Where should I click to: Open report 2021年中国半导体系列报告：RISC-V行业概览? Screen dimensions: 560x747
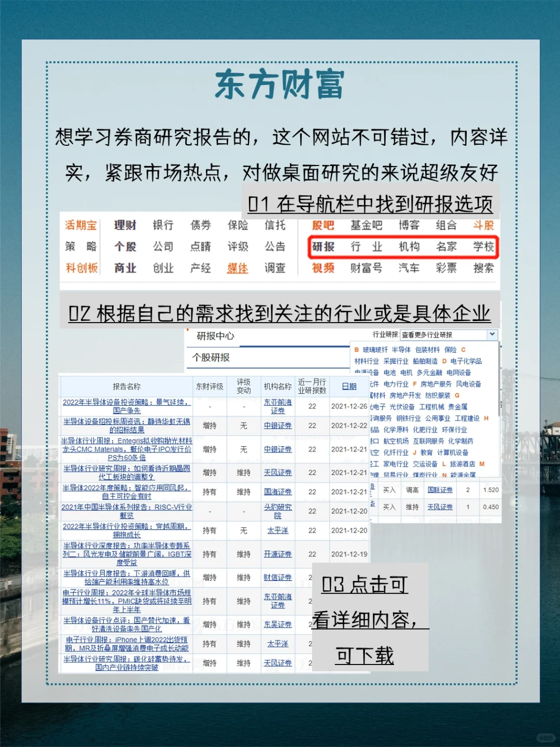click(127, 511)
